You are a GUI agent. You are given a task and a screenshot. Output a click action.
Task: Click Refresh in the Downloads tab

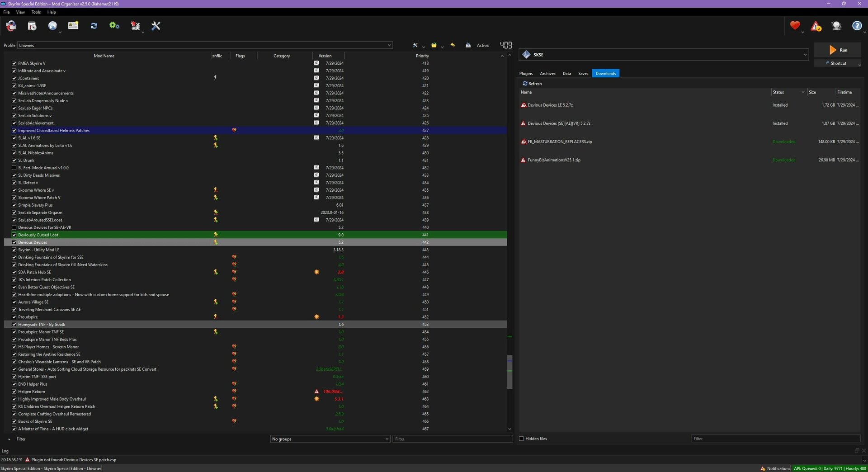(x=532, y=84)
